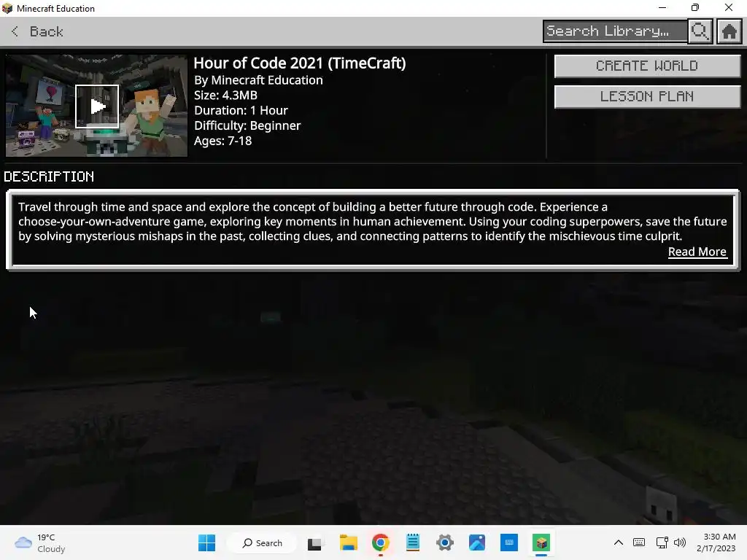Open the Lesson Plan button
Image resolution: width=747 pixels, height=560 pixels.
click(x=647, y=97)
